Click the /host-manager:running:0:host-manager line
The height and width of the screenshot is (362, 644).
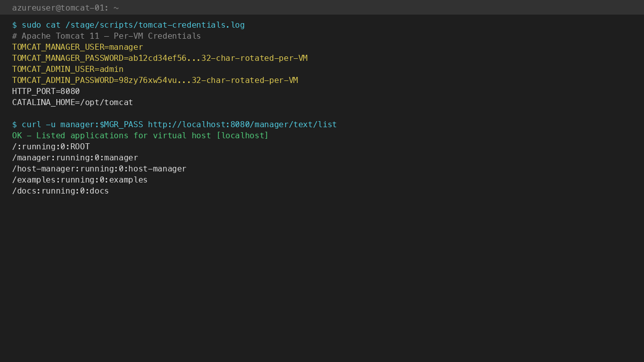tap(99, 169)
